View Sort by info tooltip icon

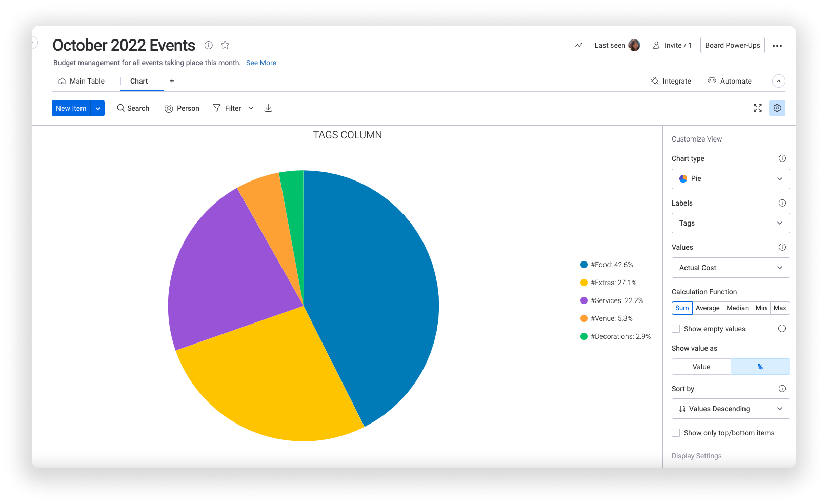pyautogui.click(x=782, y=389)
